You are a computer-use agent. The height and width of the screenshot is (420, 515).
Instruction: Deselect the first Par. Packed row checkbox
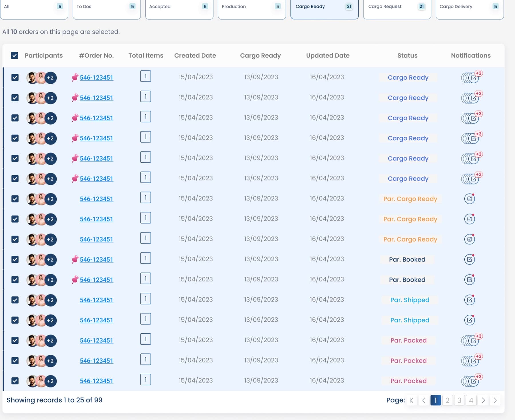tap(15, 341)
